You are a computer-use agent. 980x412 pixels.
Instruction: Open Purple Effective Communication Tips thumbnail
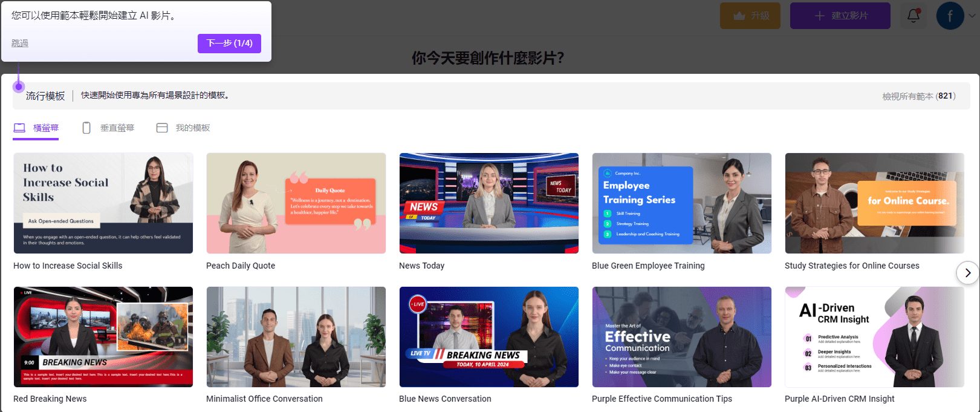pyautogui.click(x=682, y=337)
